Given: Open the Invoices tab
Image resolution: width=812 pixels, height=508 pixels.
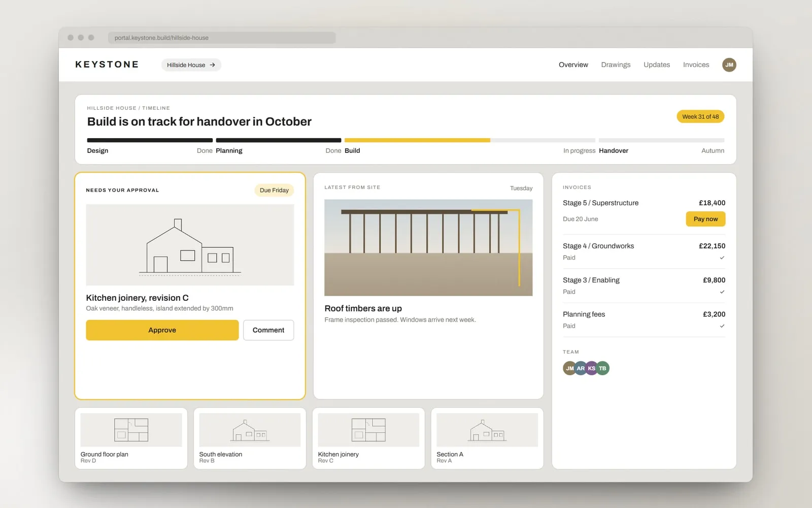Looking at the screenshot, I should pos(696,65).
